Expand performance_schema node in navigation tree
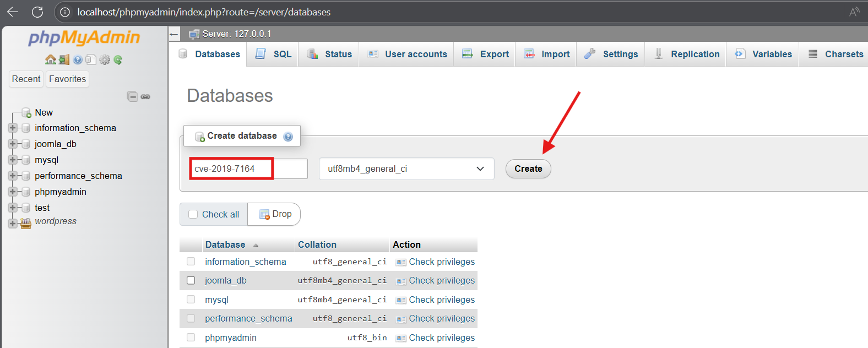The image size is (868, 348). (x=13, y=176)
